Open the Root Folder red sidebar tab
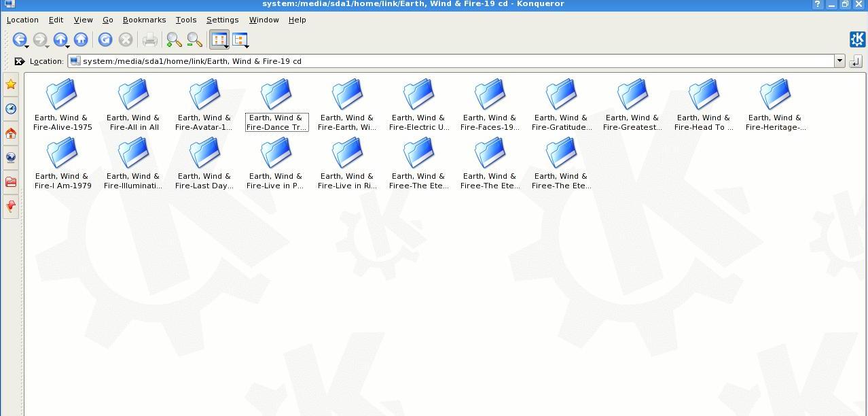 click(11, 182)
